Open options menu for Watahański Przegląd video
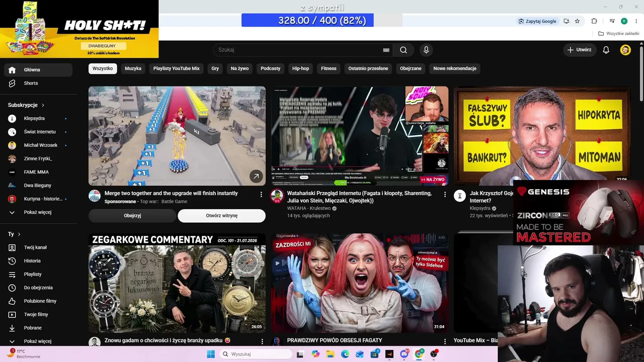Image resolution: width=644 pixels, height=362 pixels. pyautogui.click(x=445, y=194)
